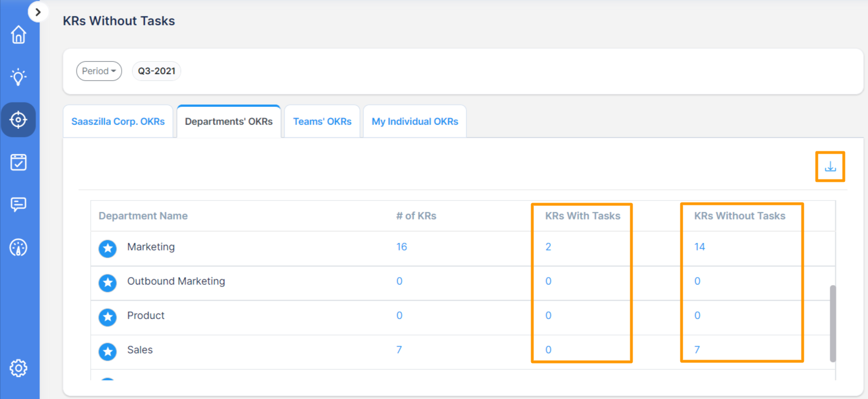Image resolution: width=868 pixels, height=399 pixels.
Task: Select the dashboard gauge icon
Action: point(19,246)
